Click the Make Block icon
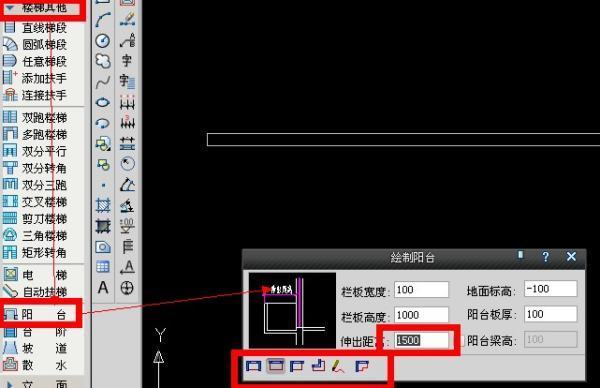Viewport: 600px width, 388px height. coord(103,165)
